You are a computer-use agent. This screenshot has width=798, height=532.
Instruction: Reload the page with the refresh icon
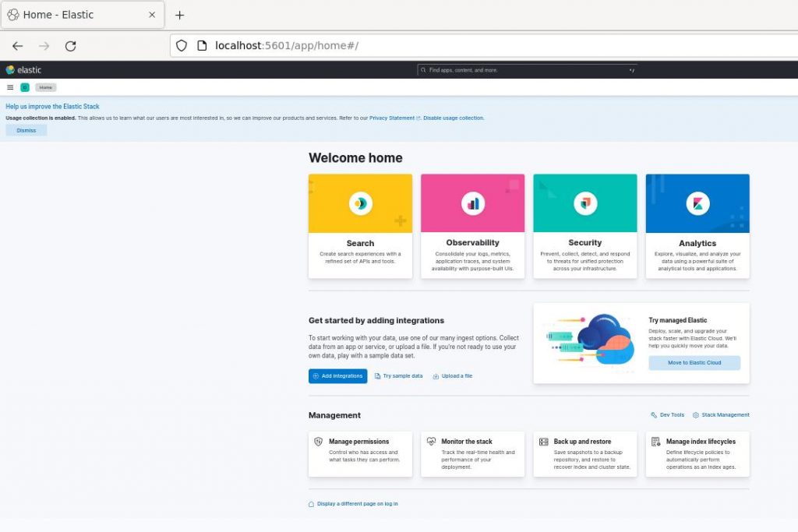[71, 46]
